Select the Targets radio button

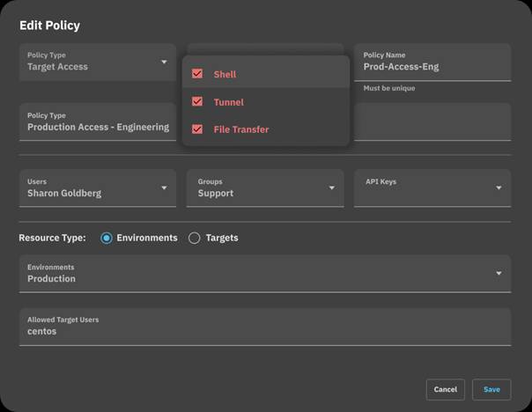(195, 238)
